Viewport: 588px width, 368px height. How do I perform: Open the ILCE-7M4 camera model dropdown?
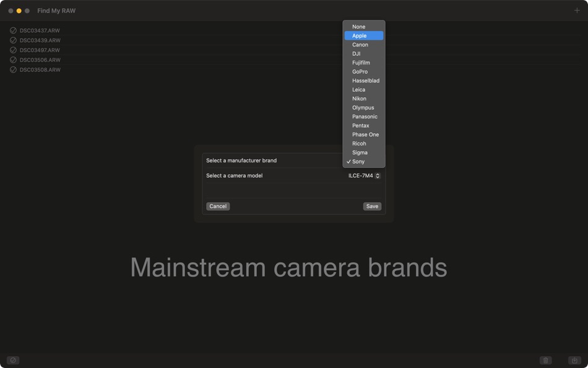point(365,176)
